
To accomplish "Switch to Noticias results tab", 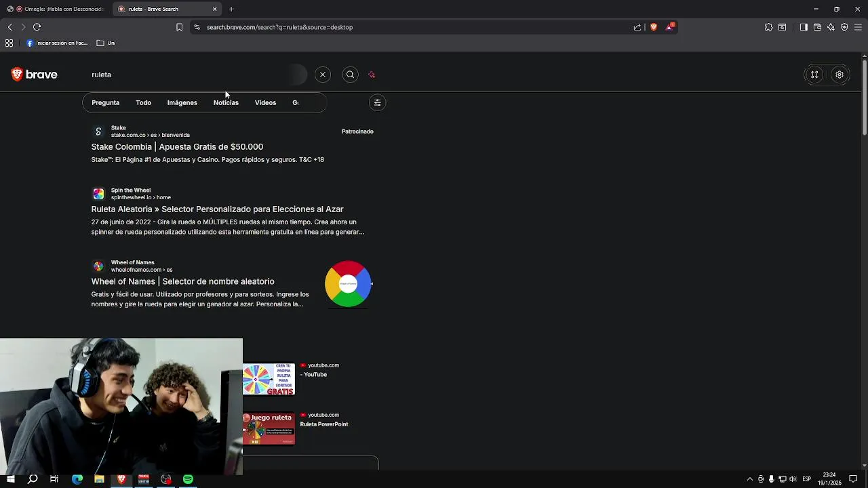I will click(226, 103).
